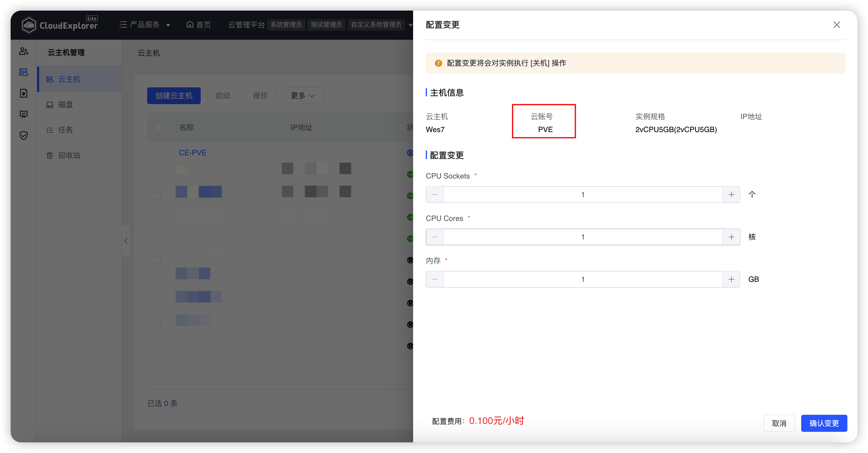Screen dimensions: 868x453
Task: Click the 创建云主机 button
Action: point(174,96)
